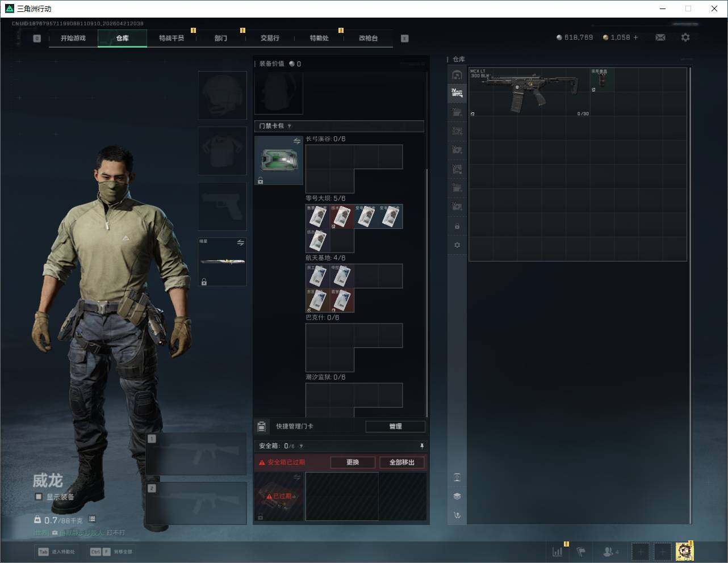
Task: Toggle the 显示装备 checkbox
Action: (39, 497)
